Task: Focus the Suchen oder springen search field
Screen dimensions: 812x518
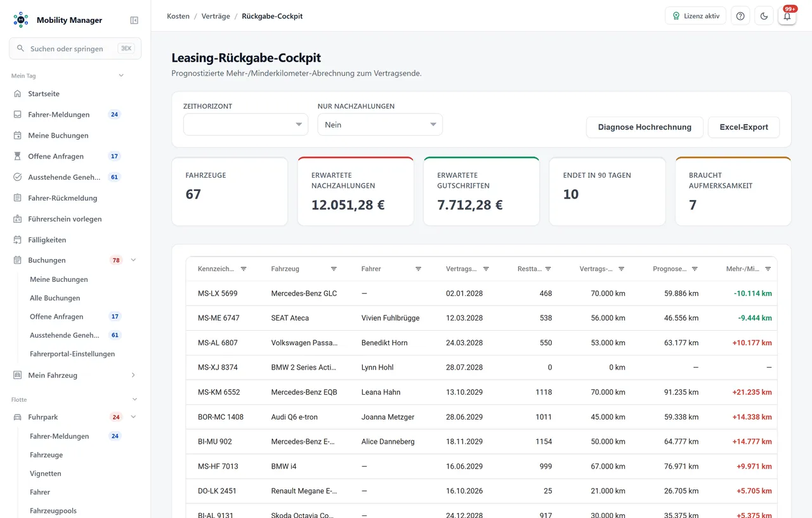Action: (x=75, y=48)
